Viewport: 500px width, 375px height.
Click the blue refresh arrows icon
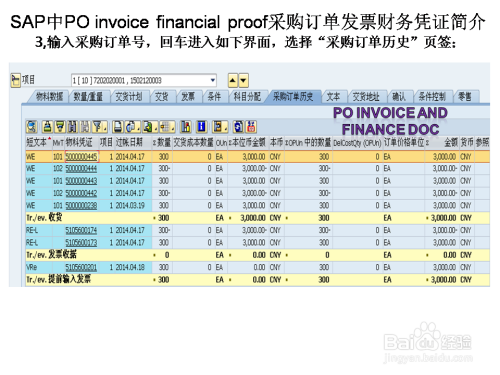[x=238, y=127]
